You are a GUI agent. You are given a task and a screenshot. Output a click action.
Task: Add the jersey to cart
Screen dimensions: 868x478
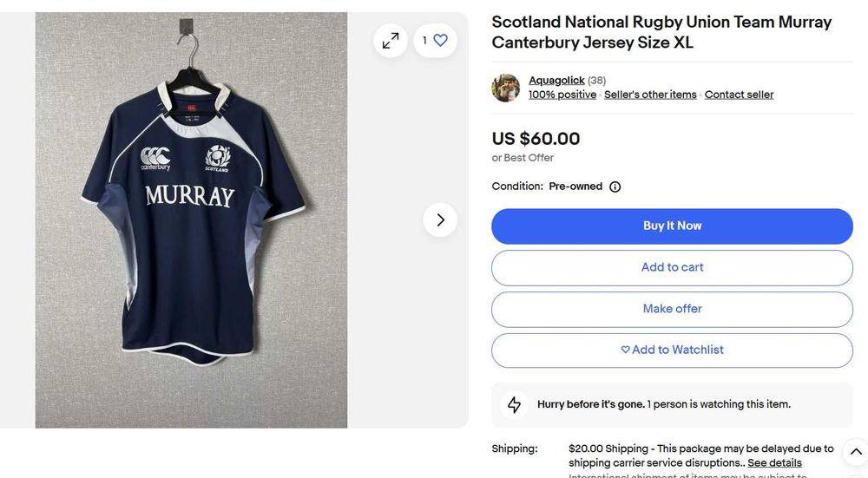[x=672, y=267]
